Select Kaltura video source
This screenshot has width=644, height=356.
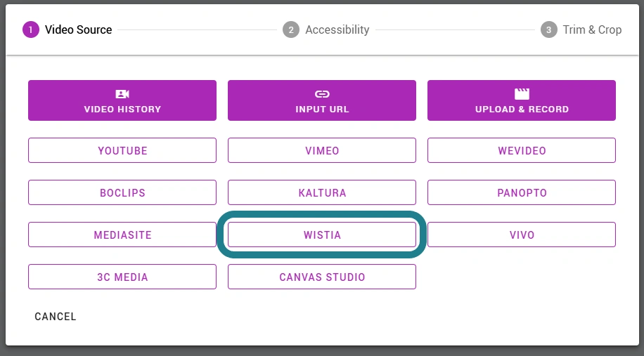[x=322, y=193]
